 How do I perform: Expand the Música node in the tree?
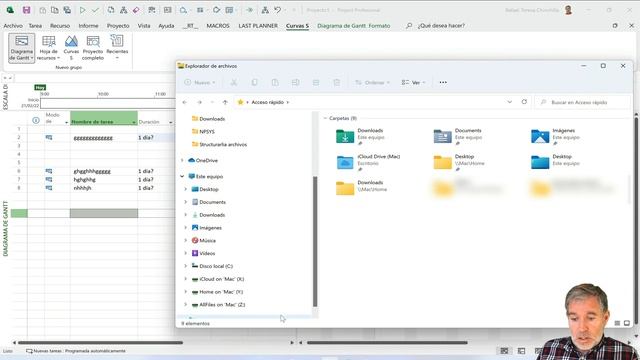click(x=185, y=240)
